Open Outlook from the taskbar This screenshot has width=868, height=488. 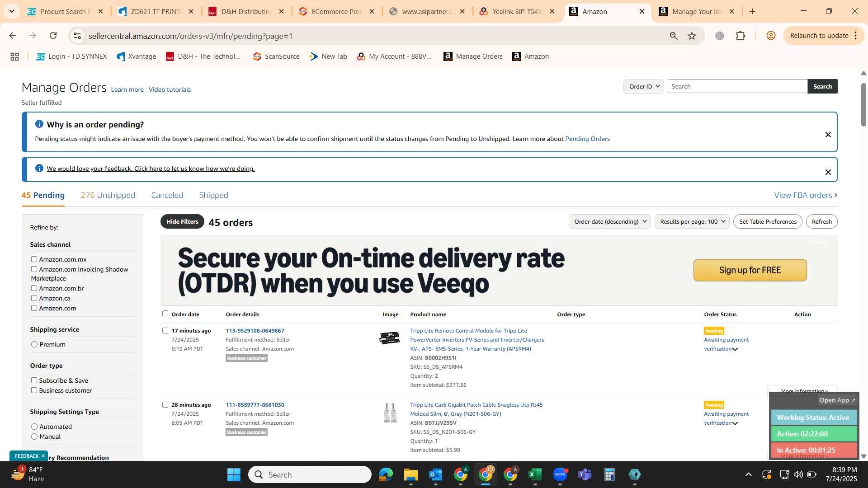click(x=435, y=474)
